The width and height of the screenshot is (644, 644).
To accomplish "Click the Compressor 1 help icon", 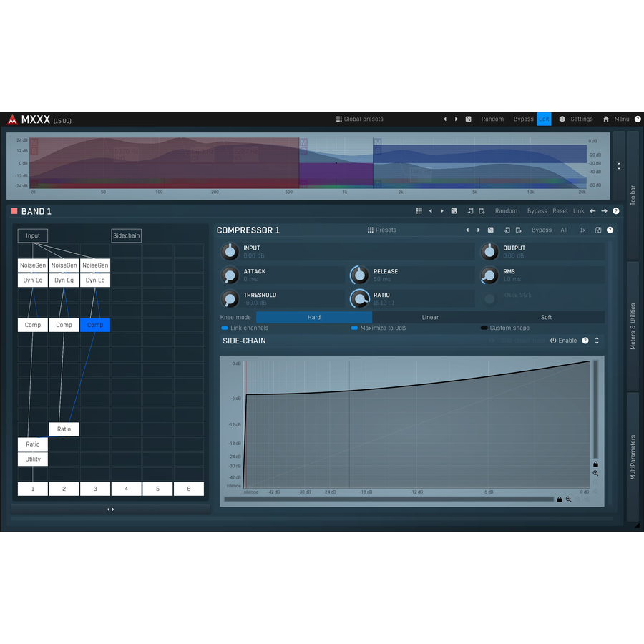I will click(610, 230).
